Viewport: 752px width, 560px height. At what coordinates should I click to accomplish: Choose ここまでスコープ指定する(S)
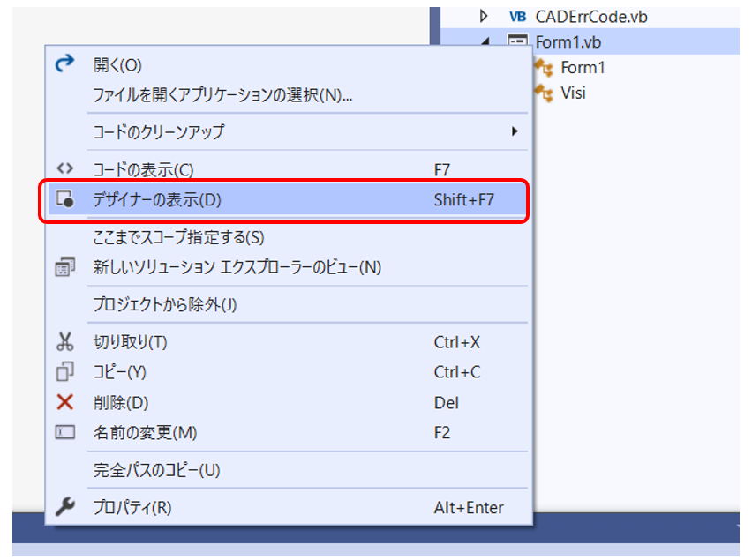[x=289, y=237]
